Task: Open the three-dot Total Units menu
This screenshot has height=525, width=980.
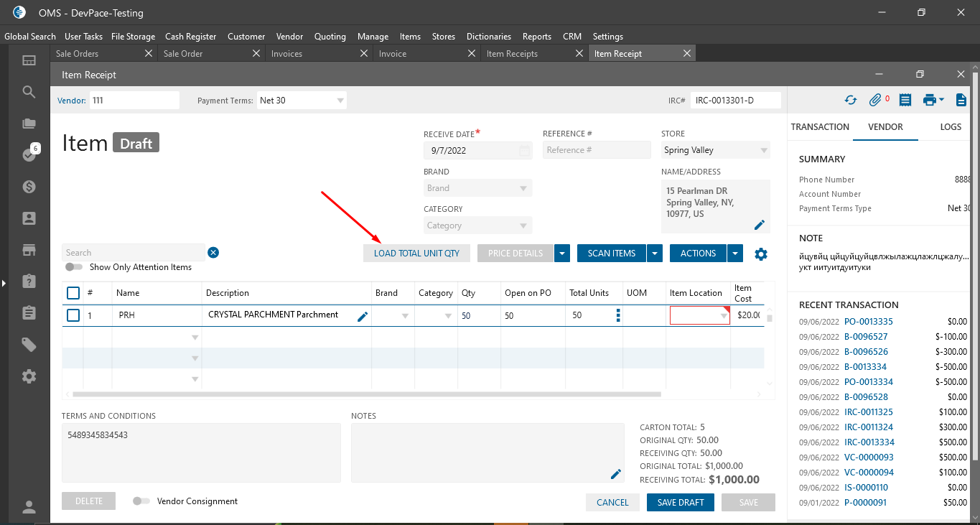Action: [x=618, y=315]
